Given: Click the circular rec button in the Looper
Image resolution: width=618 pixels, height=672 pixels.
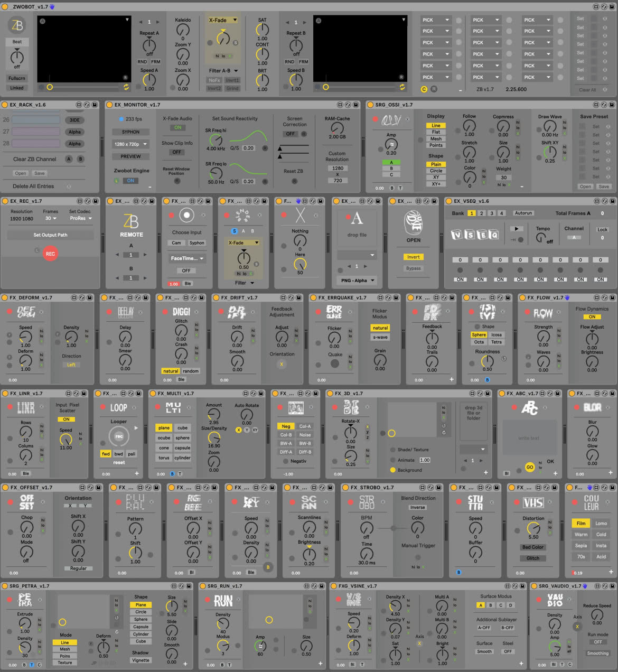Looking at the screenshot, I should pyautogui.click(x=119, y=436).
